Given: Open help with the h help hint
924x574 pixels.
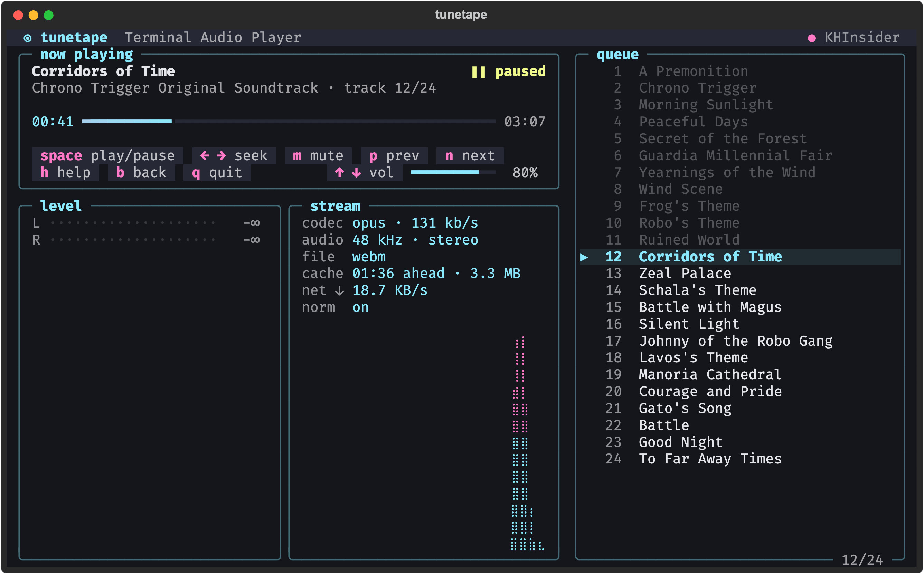Looking at the screenshot, I should [65, 173].
